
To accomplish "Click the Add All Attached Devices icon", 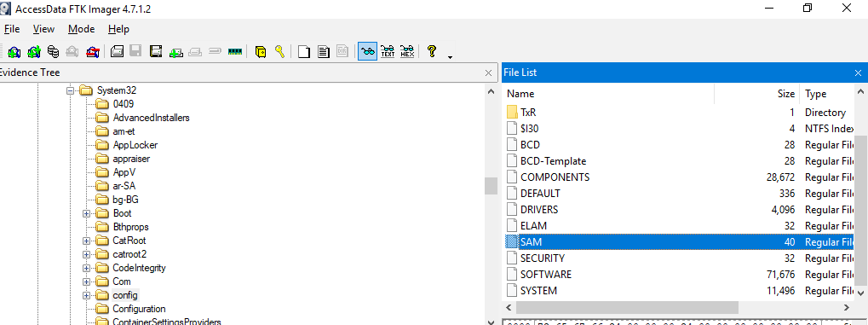I will (x=34, y=51).
